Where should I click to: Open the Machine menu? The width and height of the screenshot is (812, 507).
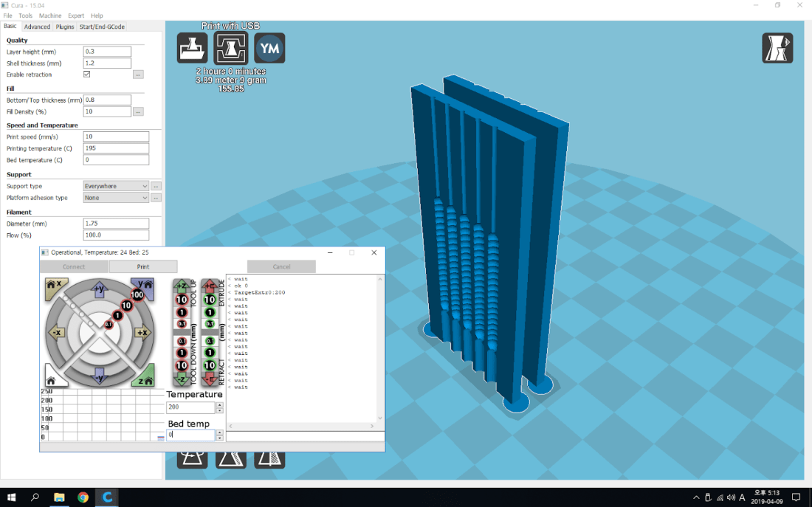[50, 15]
